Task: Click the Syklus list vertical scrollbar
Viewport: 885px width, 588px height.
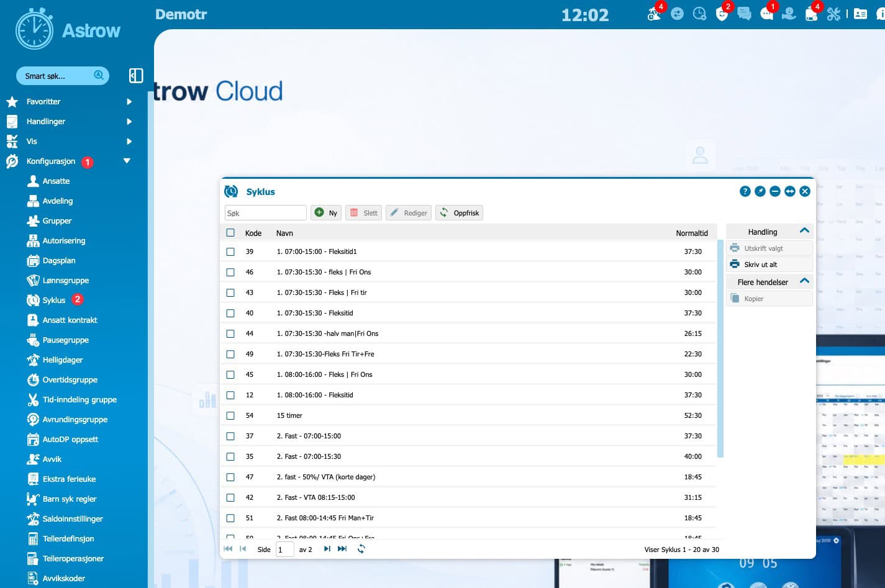Action: coord(720,349)
